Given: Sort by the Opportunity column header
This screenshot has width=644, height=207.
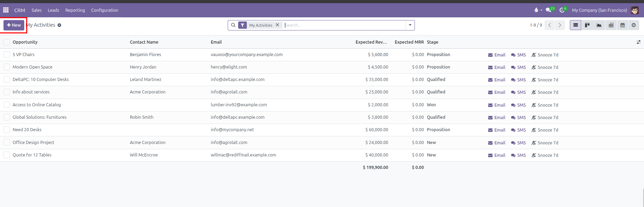Looking at the screenshot, I should [x=25, y=42].
